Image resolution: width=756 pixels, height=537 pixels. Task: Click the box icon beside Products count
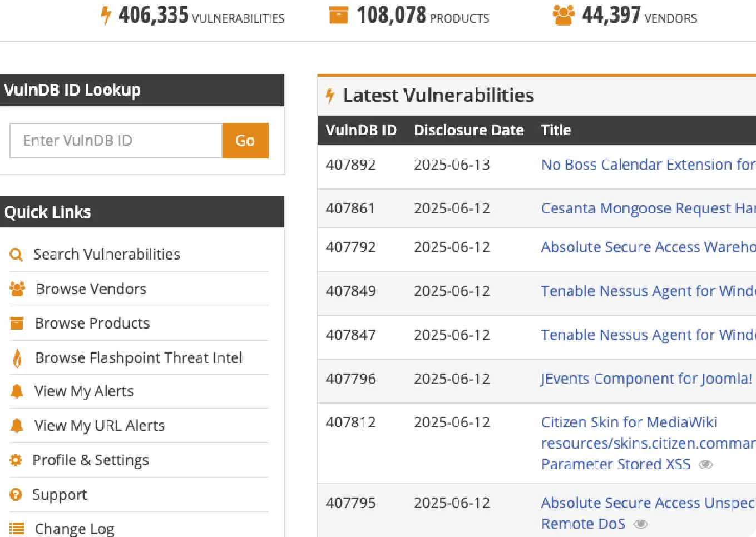338,15
